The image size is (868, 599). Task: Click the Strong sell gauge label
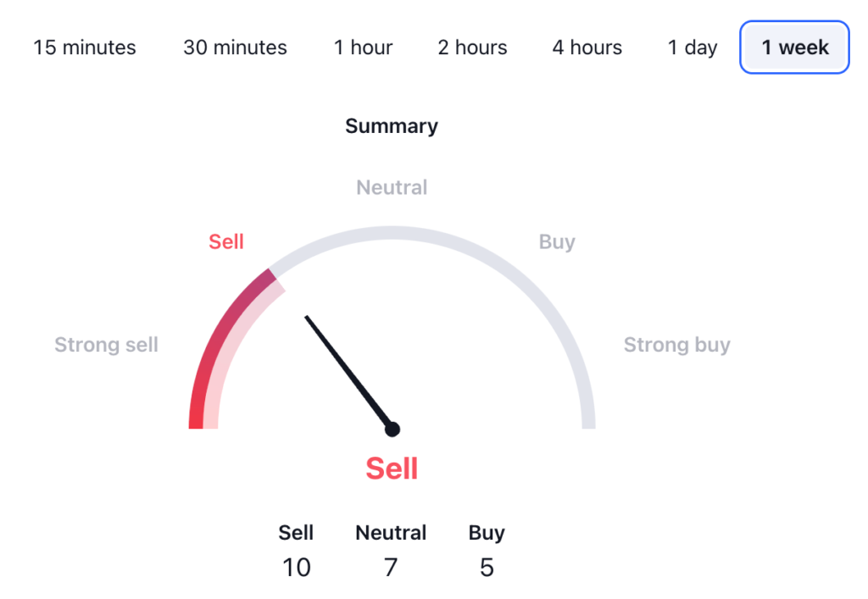click(106, 345)
